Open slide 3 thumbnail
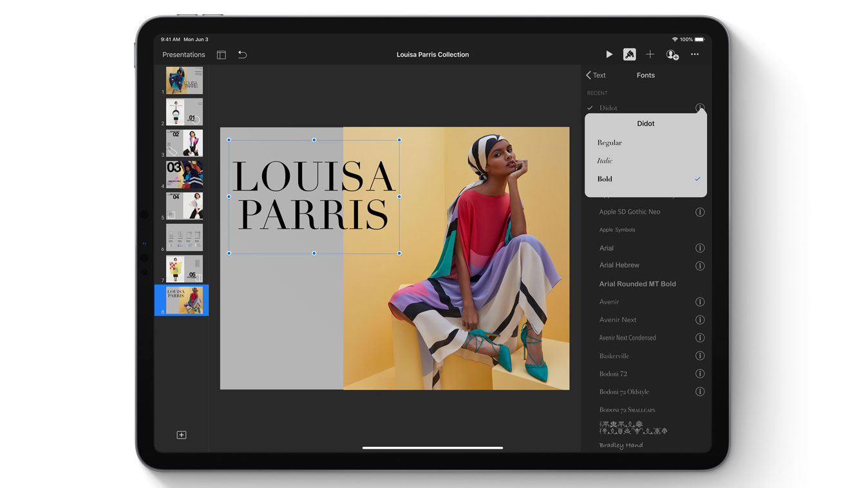The width and height of the screenshot is (868, 488). (184, 143)
